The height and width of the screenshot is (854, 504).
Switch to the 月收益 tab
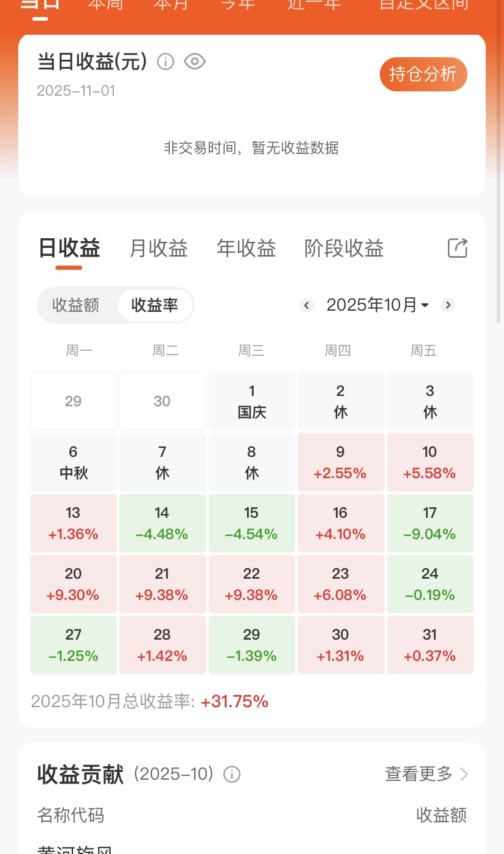click(x=159, y=249)
